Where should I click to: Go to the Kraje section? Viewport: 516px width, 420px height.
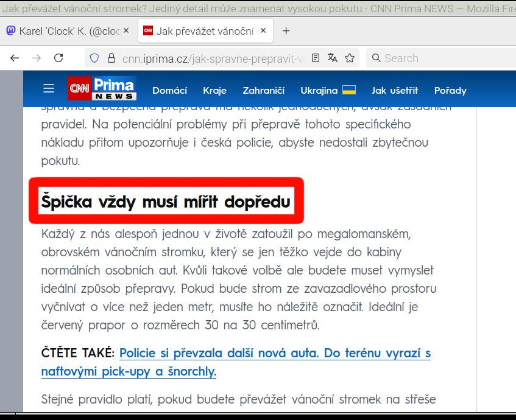(x=214, y=91)
